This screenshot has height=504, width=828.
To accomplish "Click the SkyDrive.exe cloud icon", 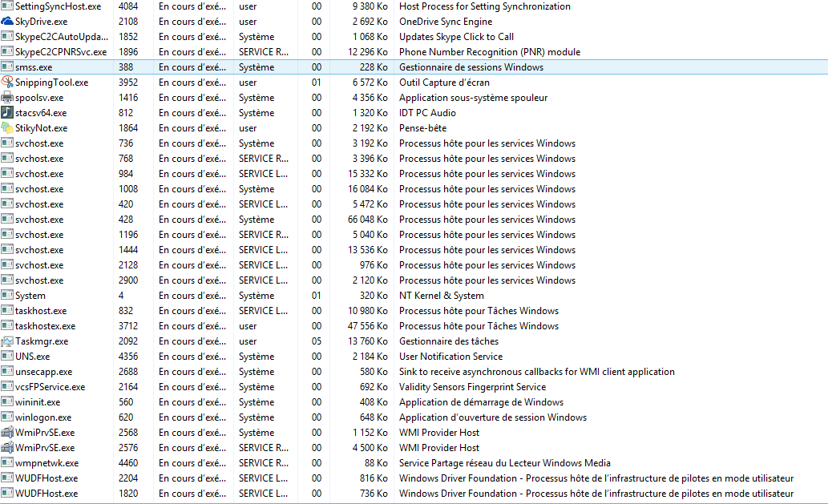I will click(7, 22).
